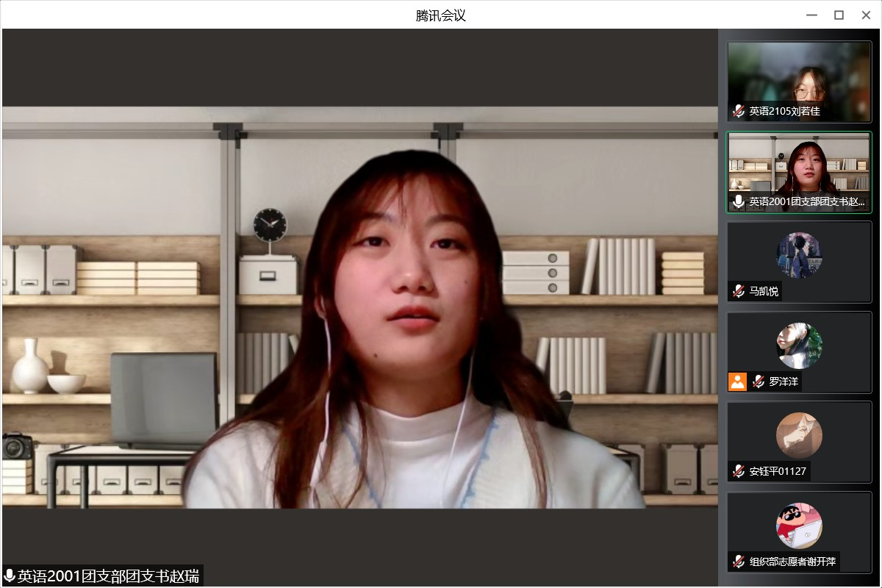Click the 组织部志愿者谢开萍 name label
The height and width of the screenshot is (588, 882).
(x=792, y=562)
